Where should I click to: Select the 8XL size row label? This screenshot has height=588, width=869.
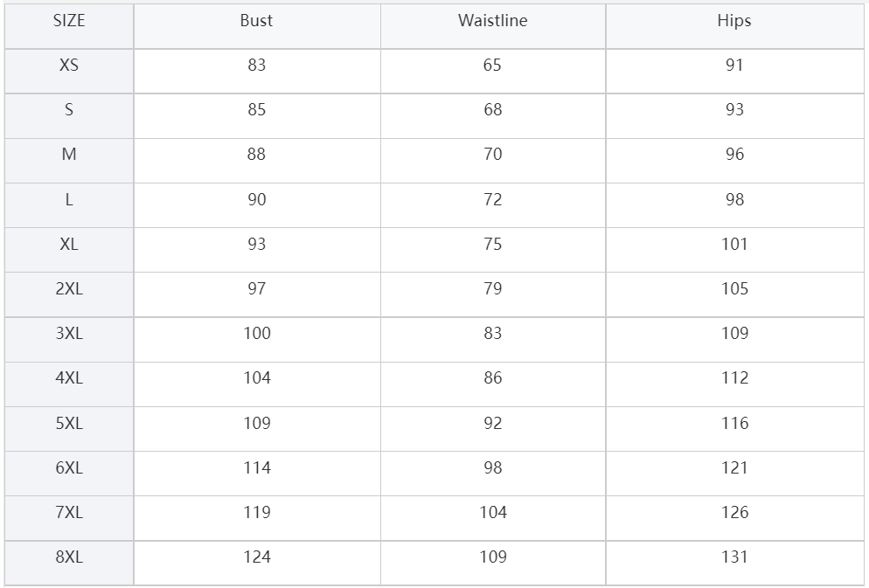tap(69, 557)
